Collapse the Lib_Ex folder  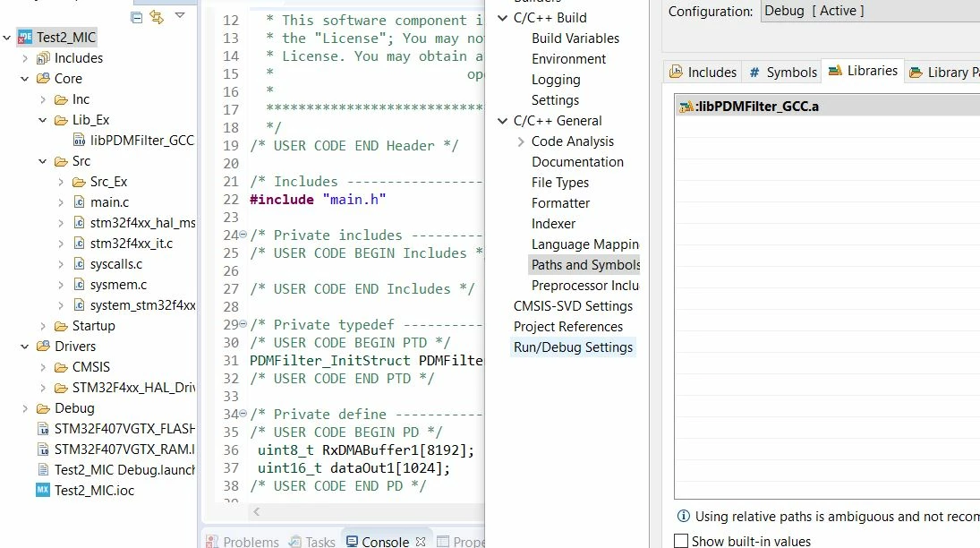[x=42, y=120]
